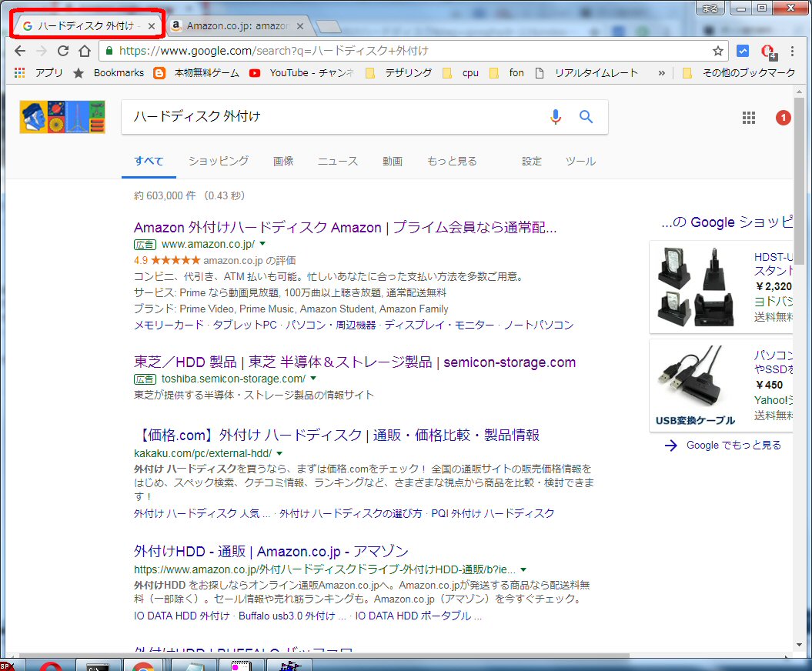The height and width of the screenshot is (671, 812).
Task: Open a new tab with the new-tab button
Action: pyautogui.click(x=329, y=26)
